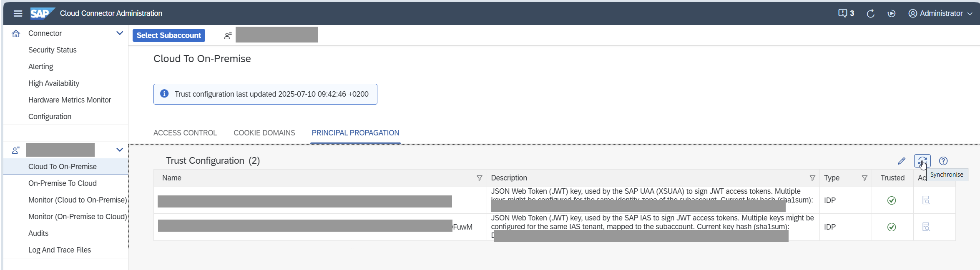Show details icon for XSUAA row
The height and width of the screenshot is (270, 980).
tap(926, 200)
